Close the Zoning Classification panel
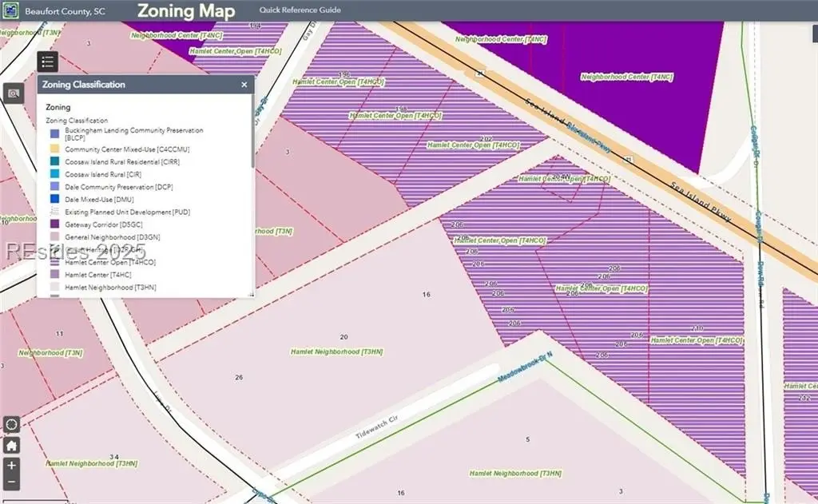818x504 pixels. click(244, 85)
